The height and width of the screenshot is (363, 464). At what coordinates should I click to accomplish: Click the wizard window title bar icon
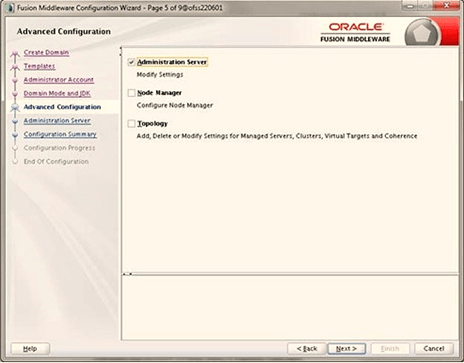click(10, 8)
